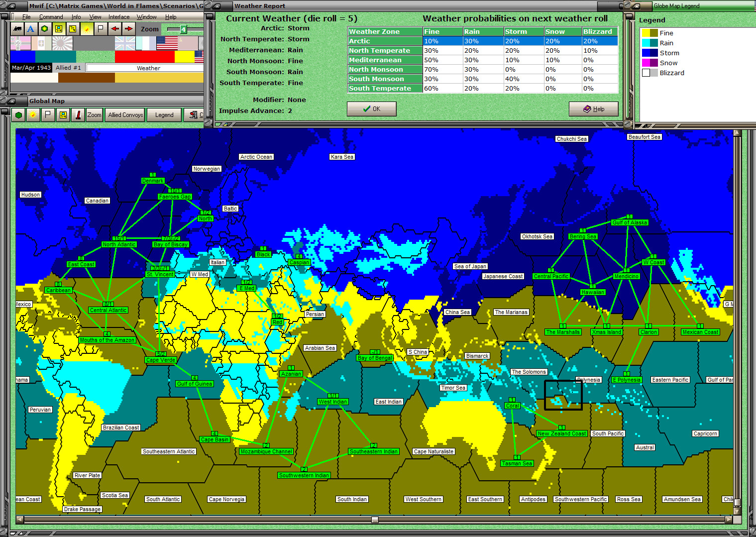Click the Legend button in Global Map toolbar
756x537 pixels.
(x=164, y=115)
